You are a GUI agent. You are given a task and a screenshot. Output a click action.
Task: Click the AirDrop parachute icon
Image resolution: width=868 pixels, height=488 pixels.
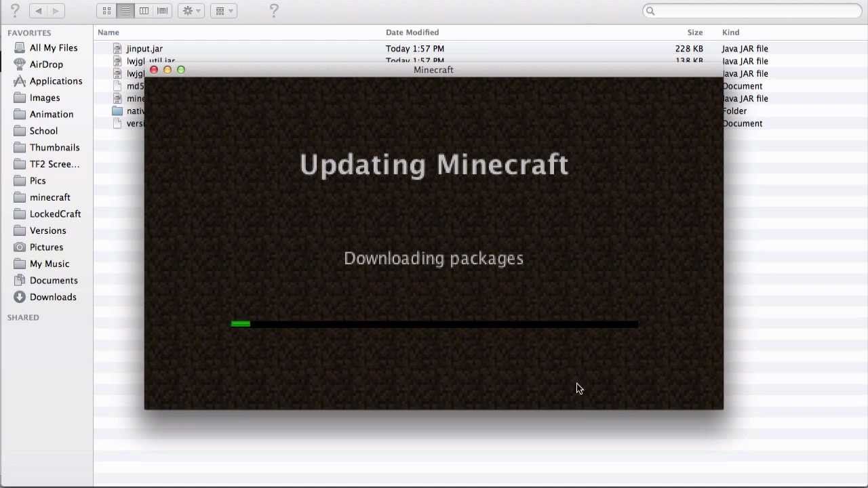19,64
